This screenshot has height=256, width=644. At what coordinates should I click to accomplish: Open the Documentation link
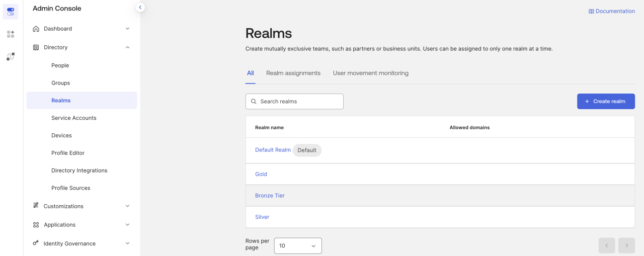[x=611, y=11]
